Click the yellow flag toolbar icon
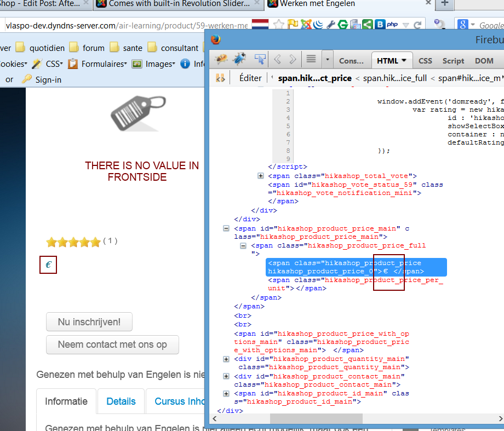Viewport: 504px width, 431px height. click(x=293, y=25)
